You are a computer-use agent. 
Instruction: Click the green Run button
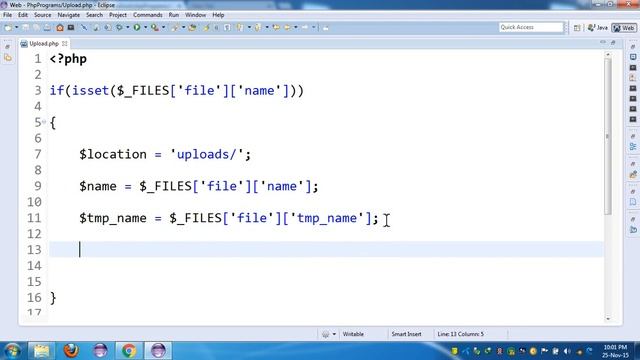point(137,27)
